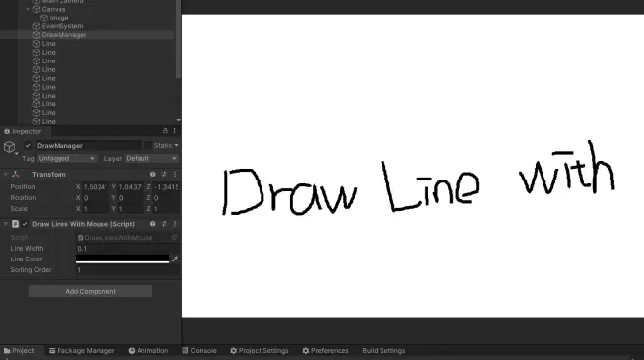
Task: Open Draw Lines With Mouse more options
Action: [174, 224]
